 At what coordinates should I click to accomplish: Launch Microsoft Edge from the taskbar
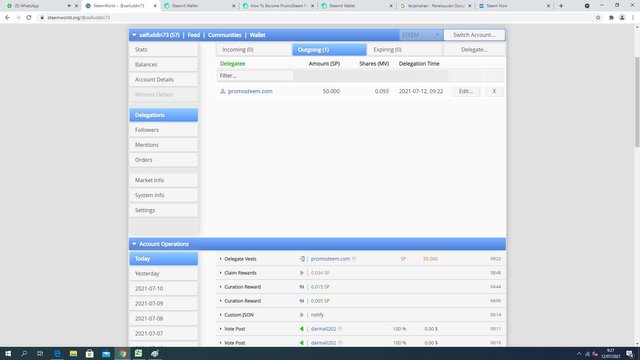point(57,353)
